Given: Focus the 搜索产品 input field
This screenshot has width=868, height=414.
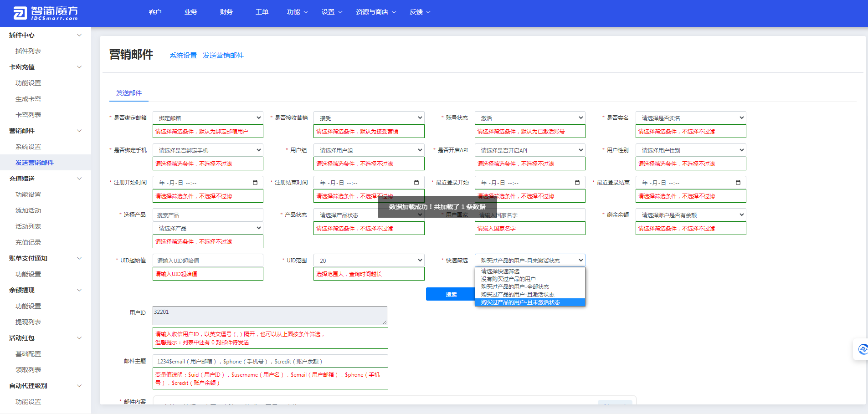Looking at the screenshot, I should tap(208, 215).
